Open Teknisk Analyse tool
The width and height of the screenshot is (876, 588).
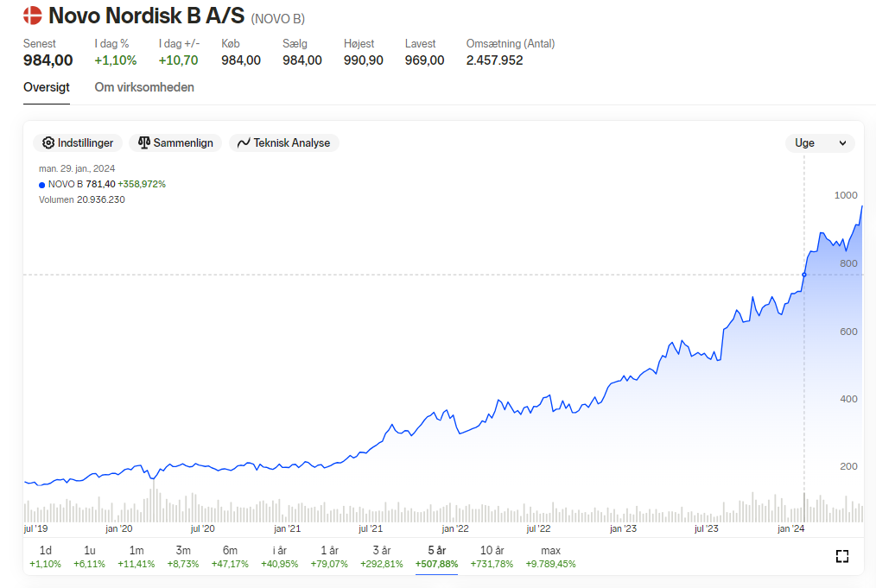[284, 143]
